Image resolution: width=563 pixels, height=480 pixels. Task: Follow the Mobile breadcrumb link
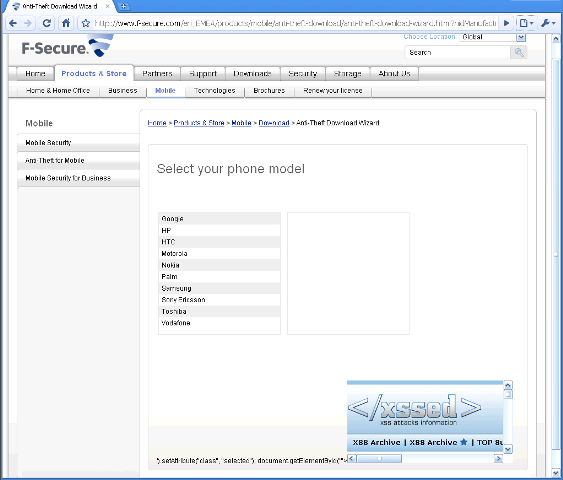(241, 123)
